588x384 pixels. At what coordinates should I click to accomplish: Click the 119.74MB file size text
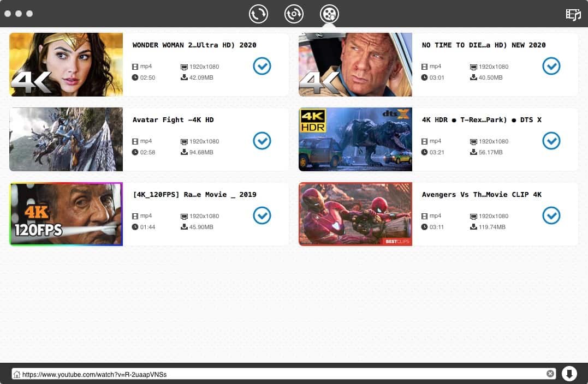pos(492,227)
